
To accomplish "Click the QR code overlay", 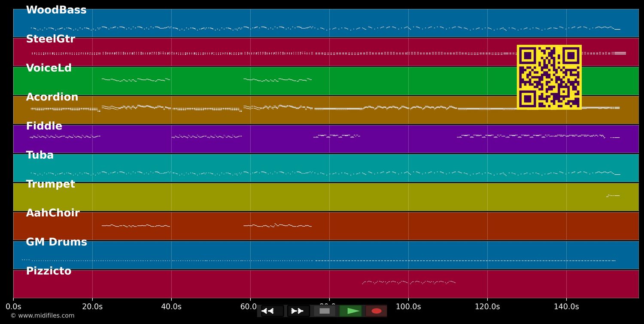I will coord(550,77).
